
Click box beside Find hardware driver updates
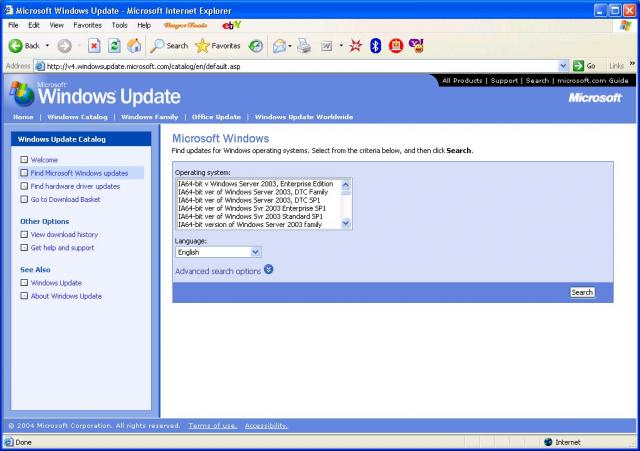24,186
